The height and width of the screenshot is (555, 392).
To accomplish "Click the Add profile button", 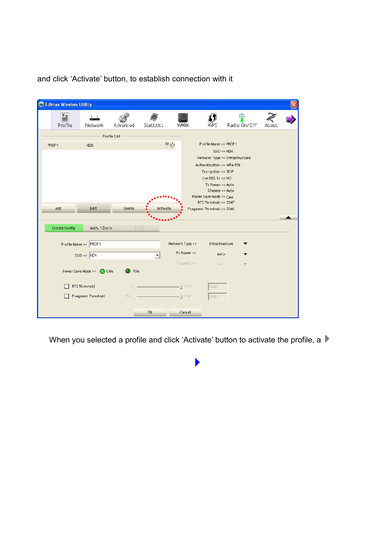I will tap(58, 208).
